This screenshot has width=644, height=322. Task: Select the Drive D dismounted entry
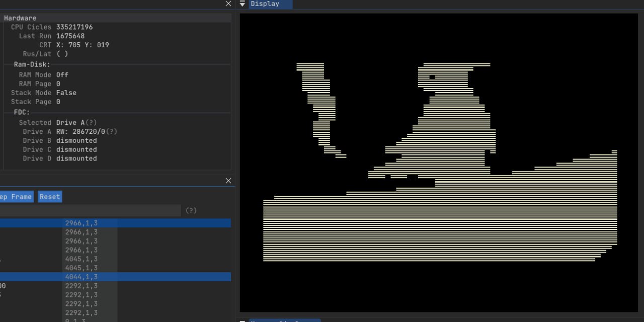(x=76, y=159)
